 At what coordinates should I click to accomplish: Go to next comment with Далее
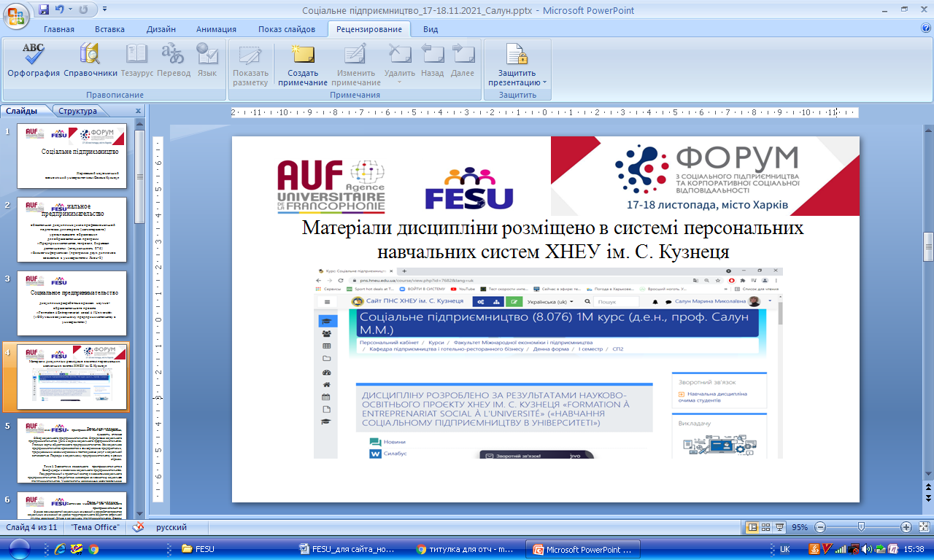click(463, 61)
